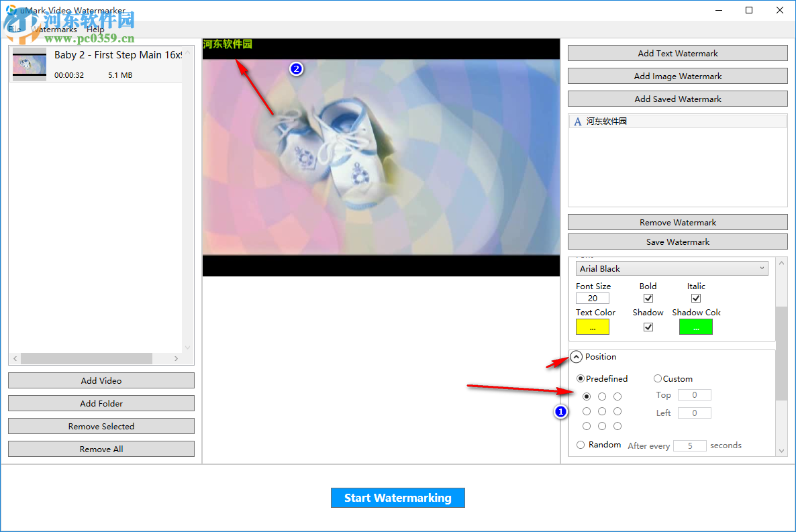This screenshot has width=796, height=532.
Task: Click the uMark application icon in title bar
Action: pos(11,10)
